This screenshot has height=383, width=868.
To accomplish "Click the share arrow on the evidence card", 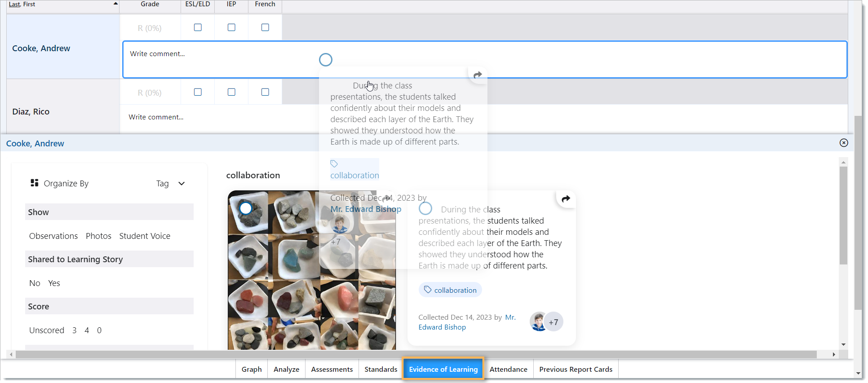I will pos(566,199).
